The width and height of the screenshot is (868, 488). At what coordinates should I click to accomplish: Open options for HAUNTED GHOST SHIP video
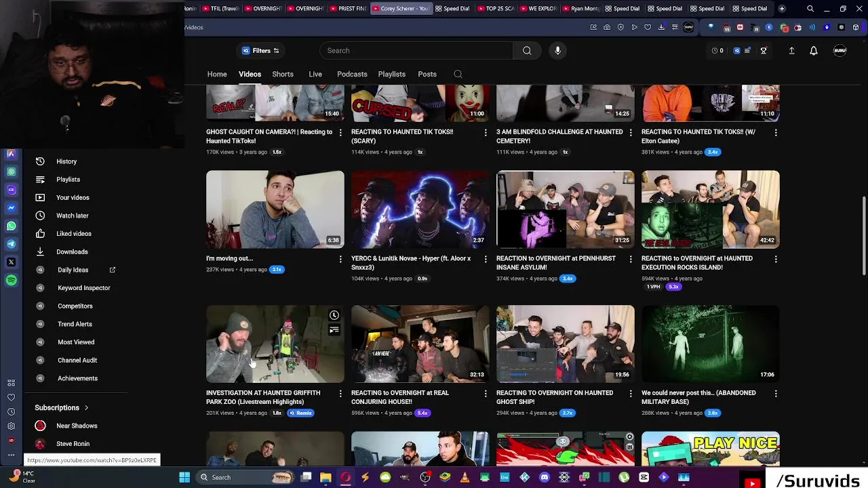631,393
